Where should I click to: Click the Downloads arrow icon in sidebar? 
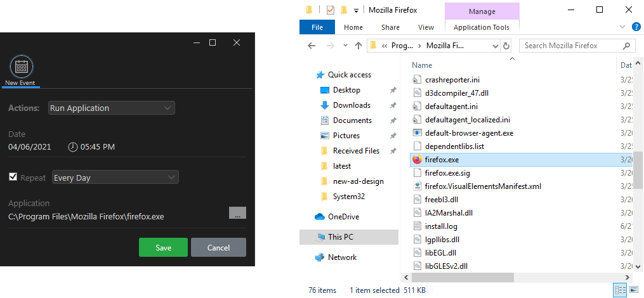(324, 105)
